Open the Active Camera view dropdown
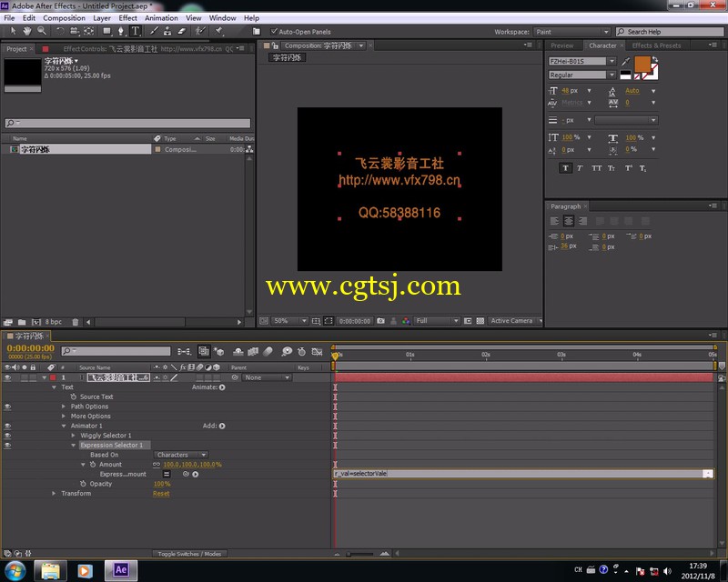Viewport: 728px width, 582px height. coord(516,321)
